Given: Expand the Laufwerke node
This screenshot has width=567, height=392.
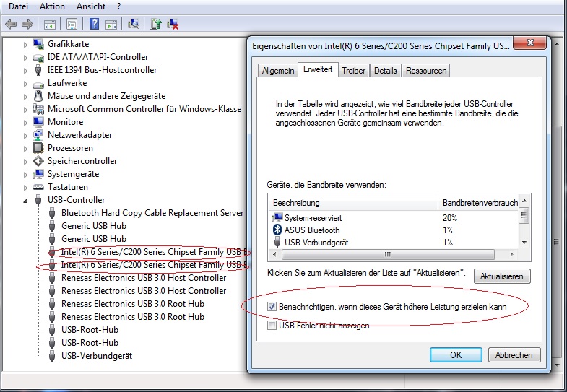Looking at the screenshot, I should point(25,84).
